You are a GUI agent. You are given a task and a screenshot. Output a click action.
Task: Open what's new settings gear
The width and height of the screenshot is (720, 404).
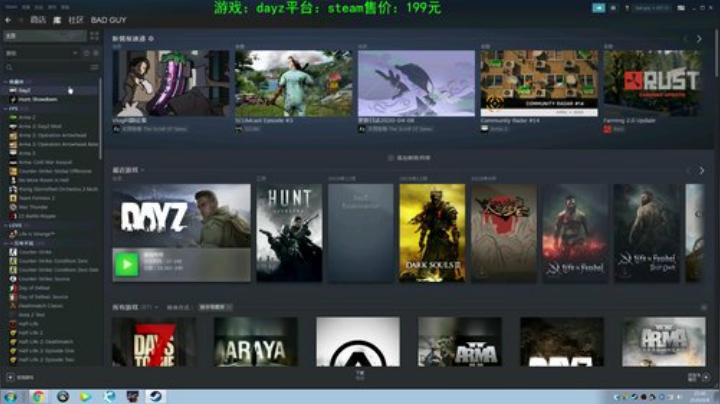pos(151,39)
